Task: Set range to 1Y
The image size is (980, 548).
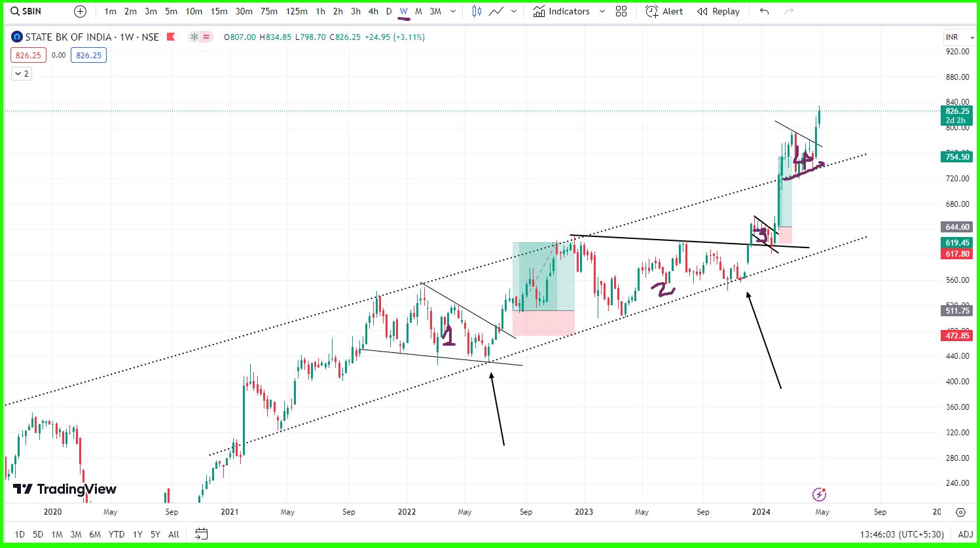Action: (x=137, y=534)
